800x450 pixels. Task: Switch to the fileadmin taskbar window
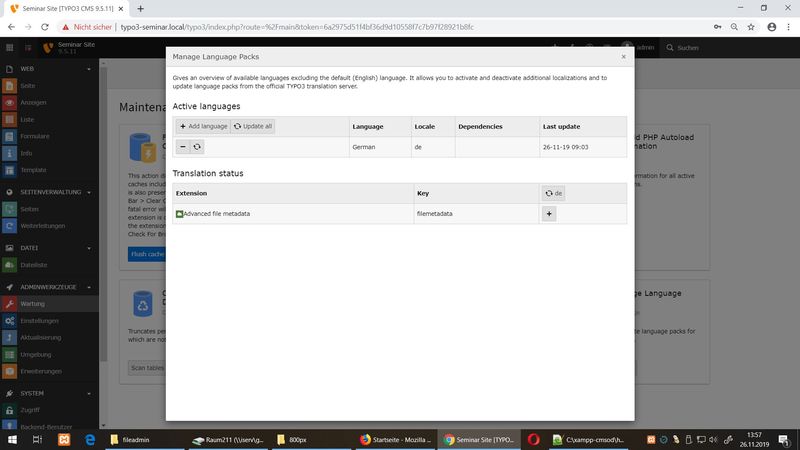[144, 439]
